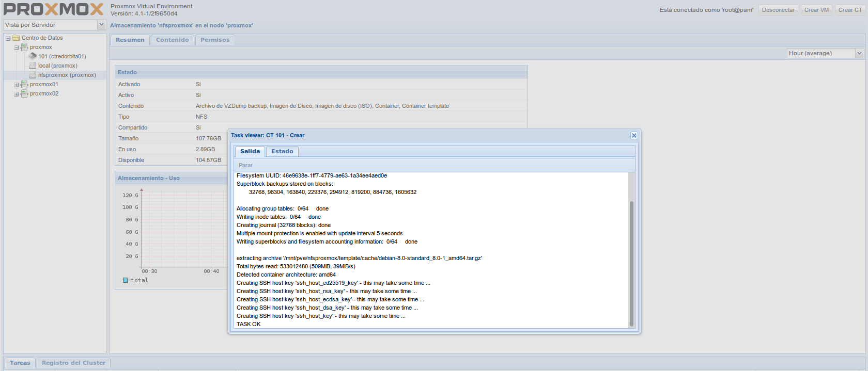Click the Crear VM button
The width and height of the screenshot is (868, 371).
pyautogui.click(x=816, y=10)
